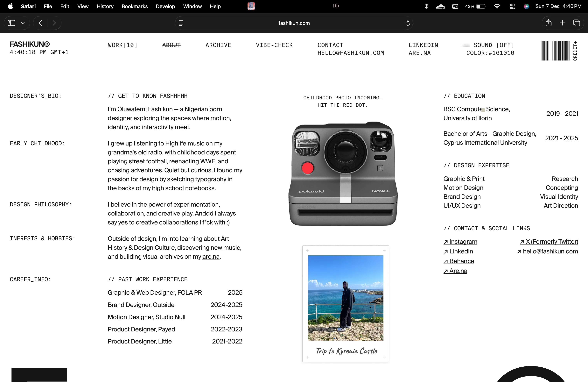Toggle the Safari sidebar
Screen dimensions: 588x382
coord(11,23)
